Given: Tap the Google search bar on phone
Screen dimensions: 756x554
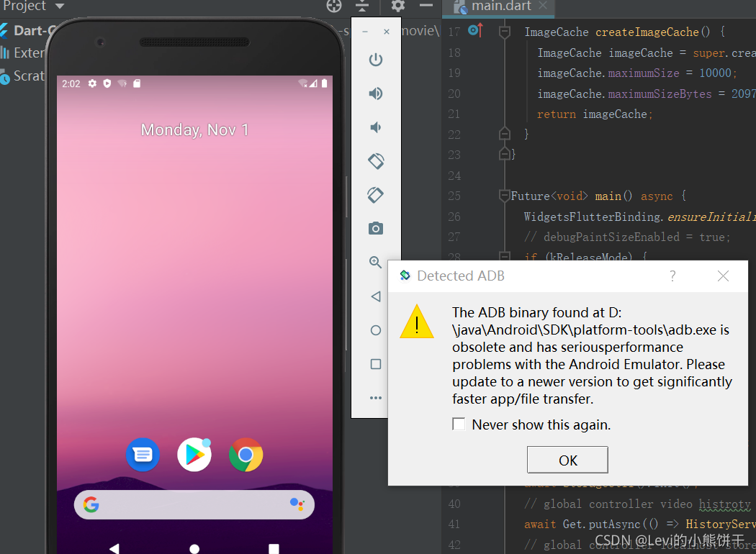Looking at the screenshot, I should [x=194, y=504].
